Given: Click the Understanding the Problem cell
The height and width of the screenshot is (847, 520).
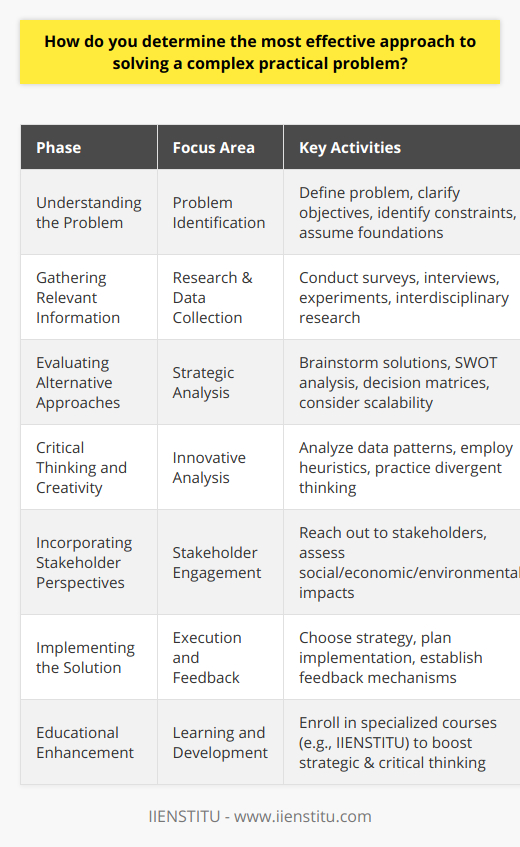Looking at the screenshot, I should pyautogui.click(x=89, y=212).
